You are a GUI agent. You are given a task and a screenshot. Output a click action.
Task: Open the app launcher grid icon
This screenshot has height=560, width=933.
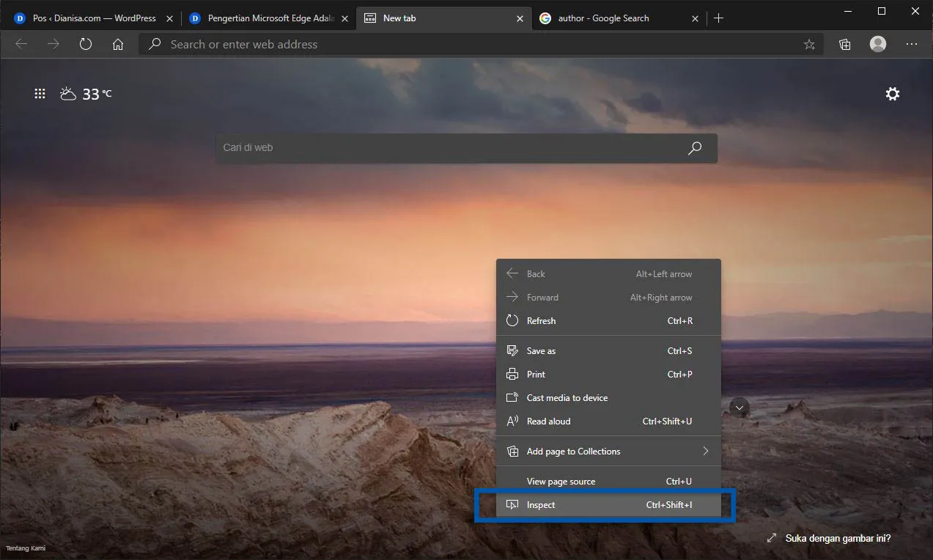point(40,93)
